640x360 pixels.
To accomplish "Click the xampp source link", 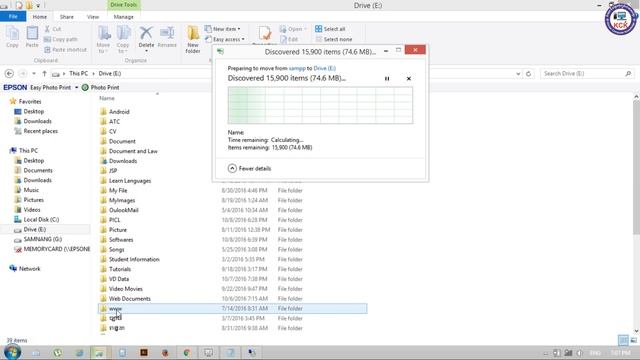I will coord(297,68).
